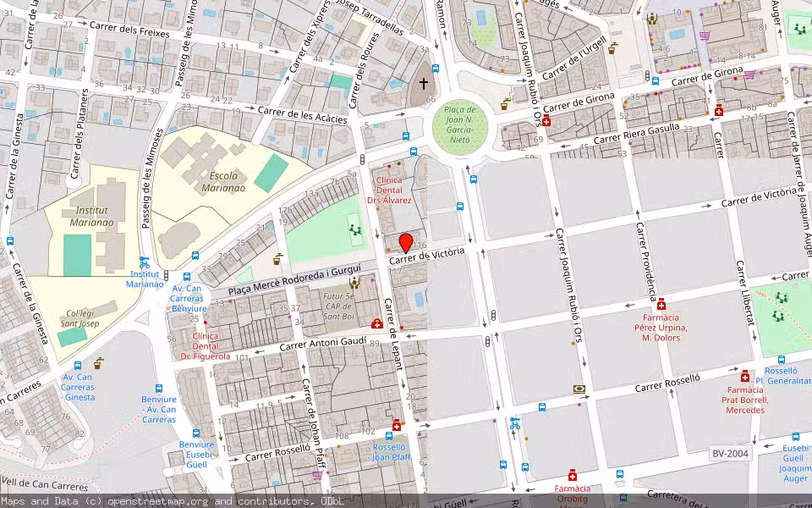Select the Futur 5è CAP de Sant Boi label

(x=338, y=306)
